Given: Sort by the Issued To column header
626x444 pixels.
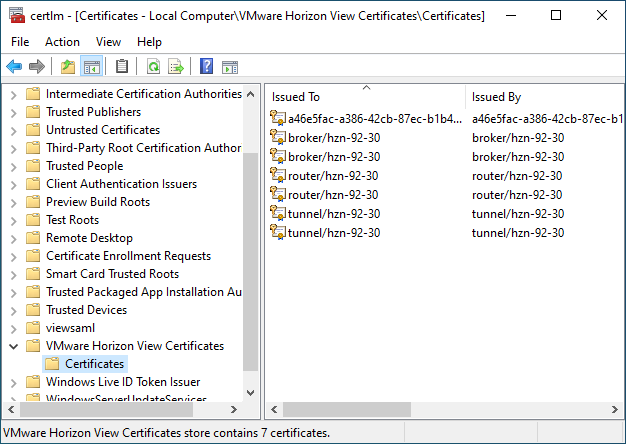Looking at the screenshot, I should [365, 97].
